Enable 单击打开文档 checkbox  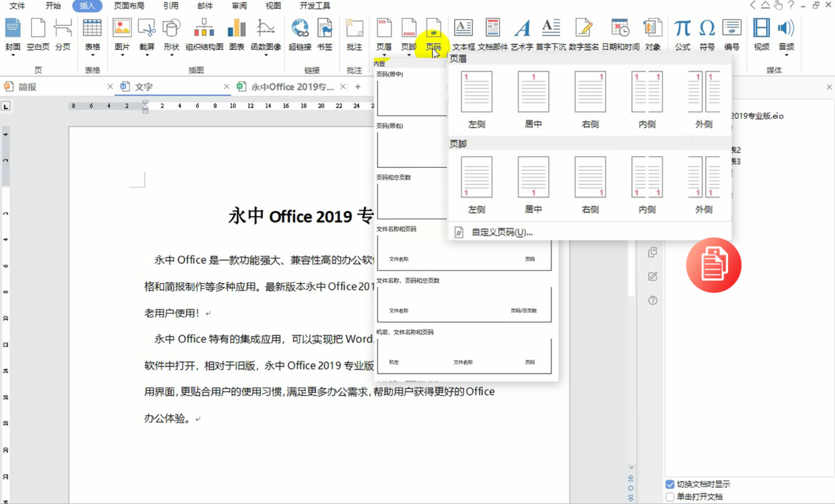(670, 497)
